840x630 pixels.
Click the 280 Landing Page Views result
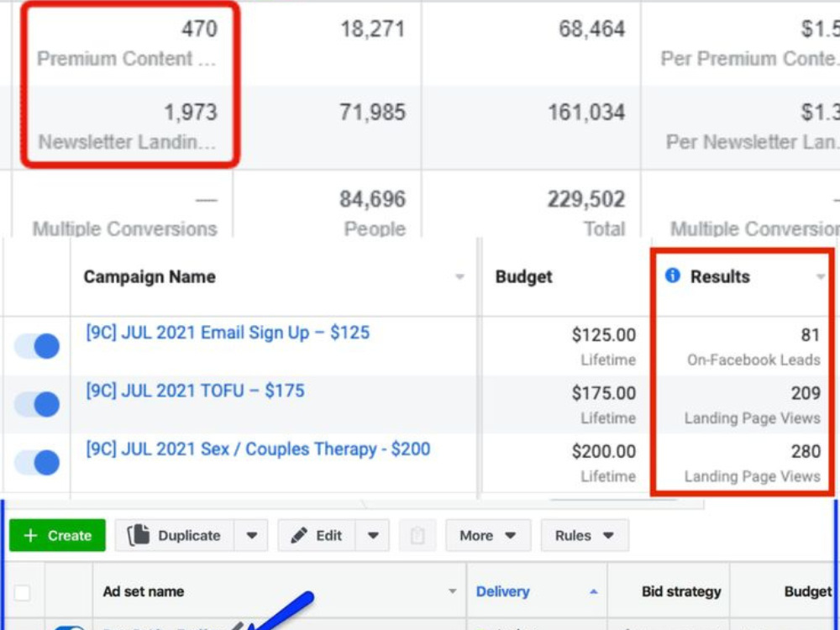coord(752,463)
